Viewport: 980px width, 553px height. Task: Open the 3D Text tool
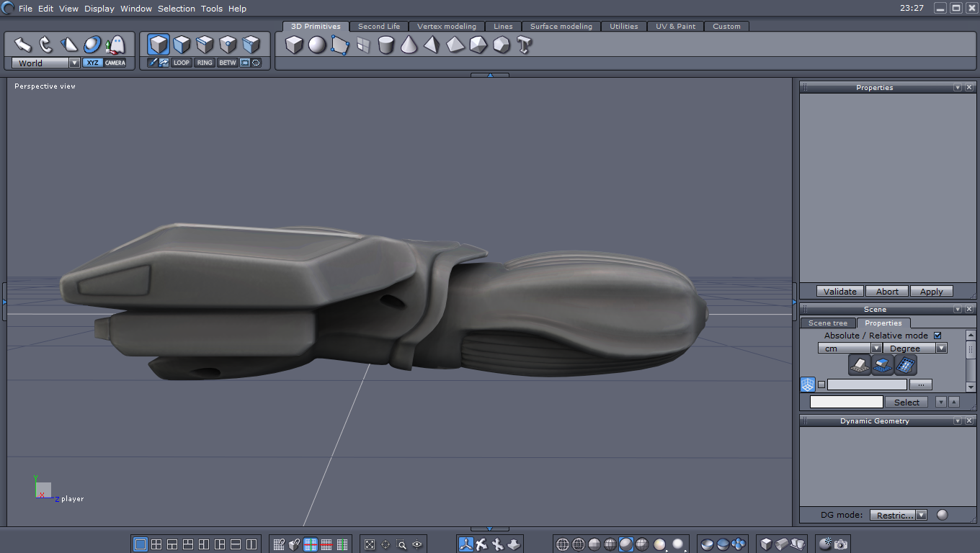point(525,45)
